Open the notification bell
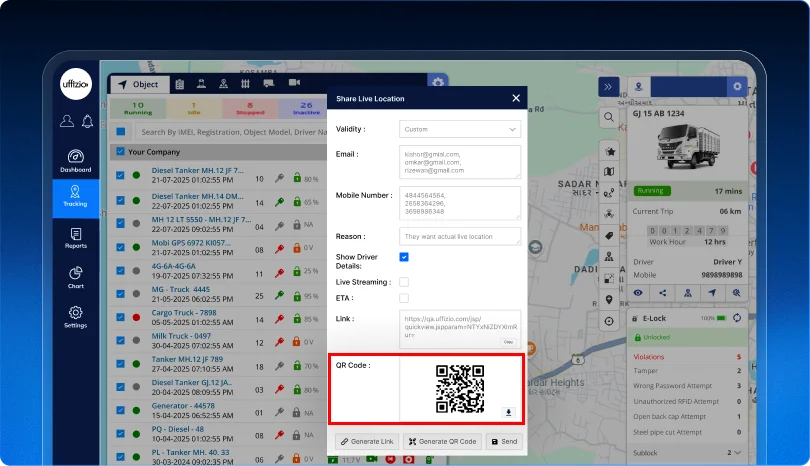Image resolution: width=810 pixels, height=466 pixels. [87, 121]
